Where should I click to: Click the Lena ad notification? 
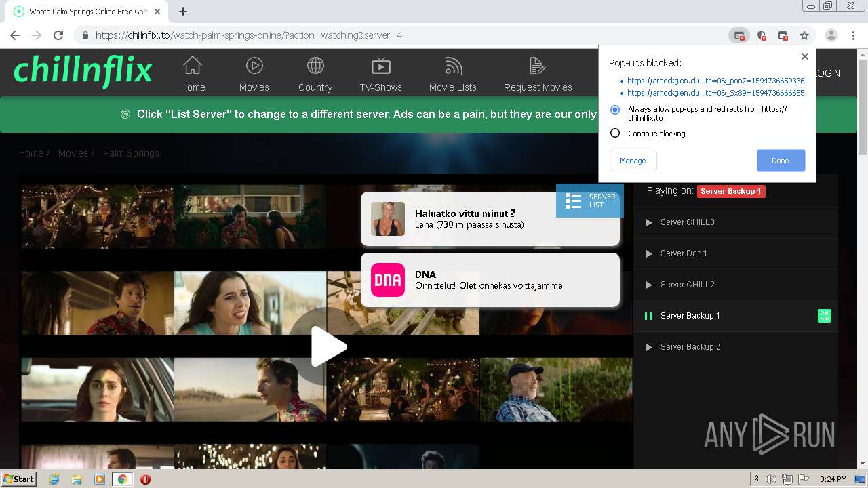click(x=490, y=219)
